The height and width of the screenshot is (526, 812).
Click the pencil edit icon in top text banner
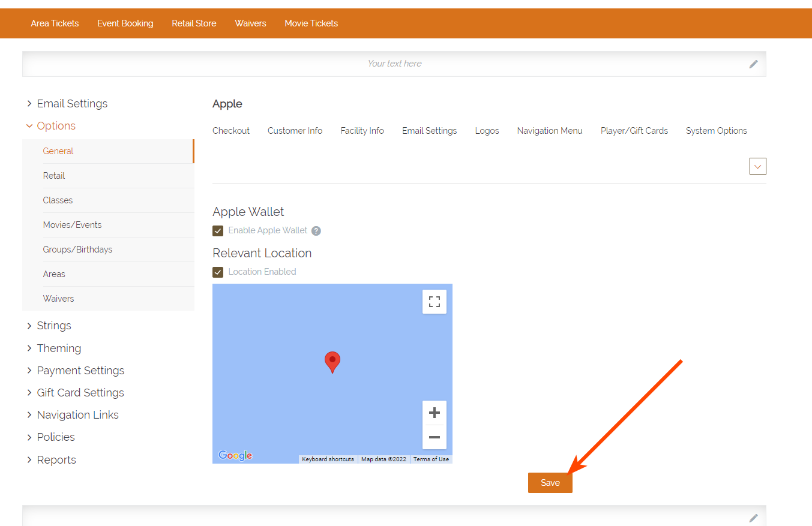click(753, 64)
